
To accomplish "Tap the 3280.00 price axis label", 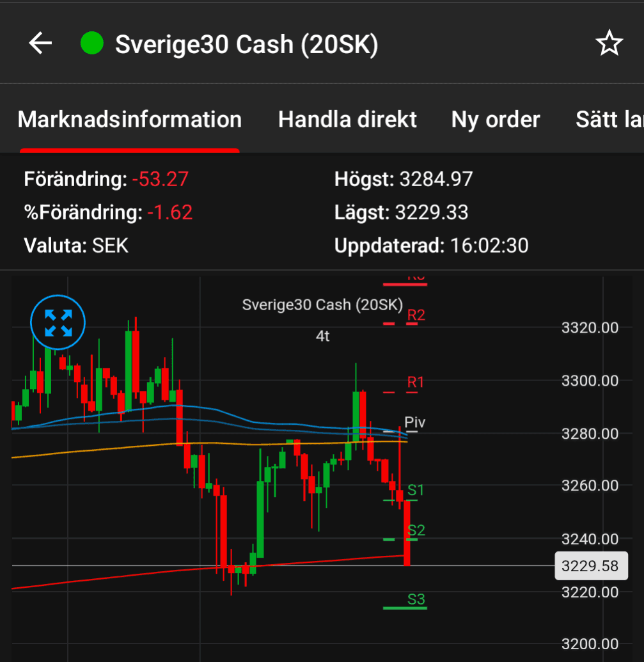I will (590, 434).
